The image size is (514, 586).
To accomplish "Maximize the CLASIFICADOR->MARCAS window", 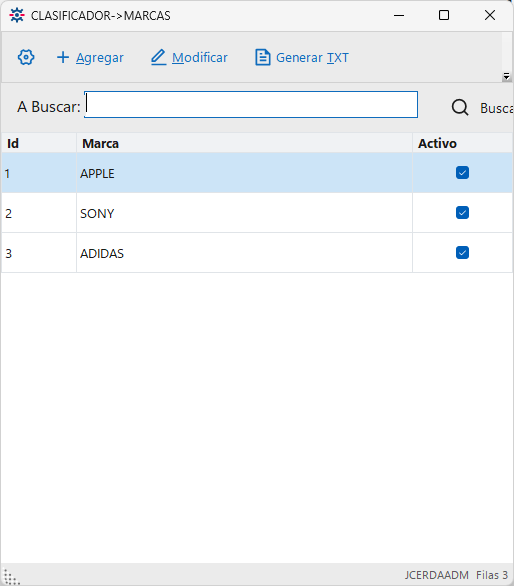I will (444, 15).
